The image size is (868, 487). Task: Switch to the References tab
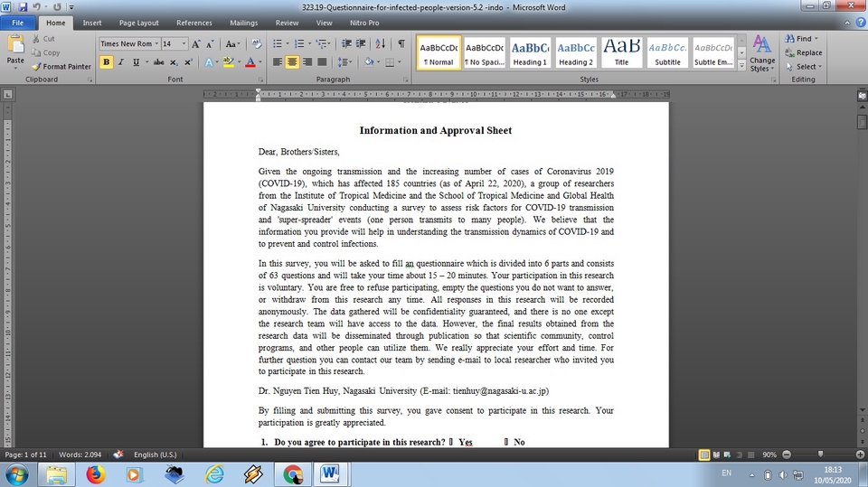tap(194, 23)
